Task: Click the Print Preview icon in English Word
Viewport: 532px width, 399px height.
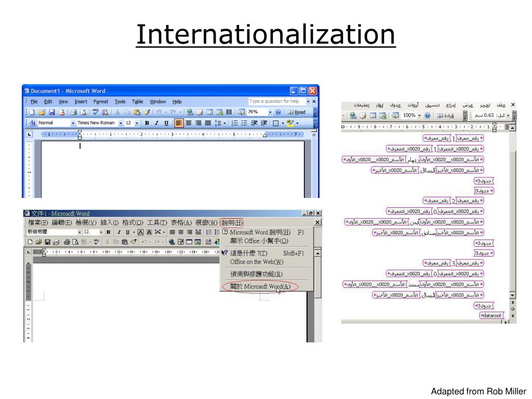Action: pos(83,112)
